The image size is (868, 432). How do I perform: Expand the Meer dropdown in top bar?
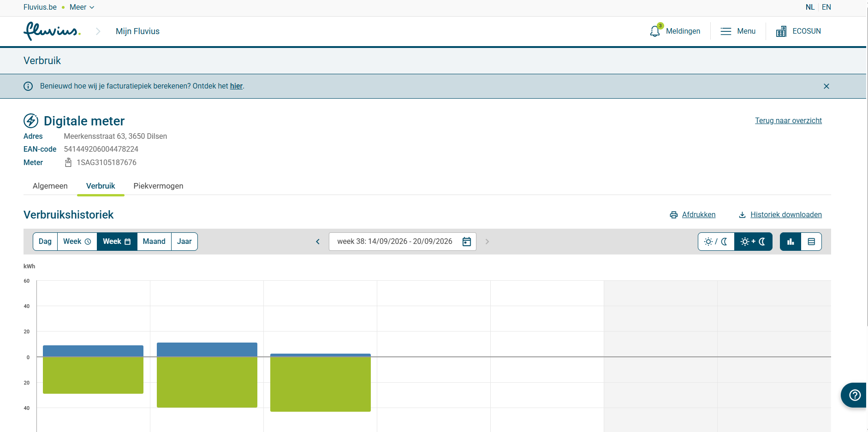point(82,7)
